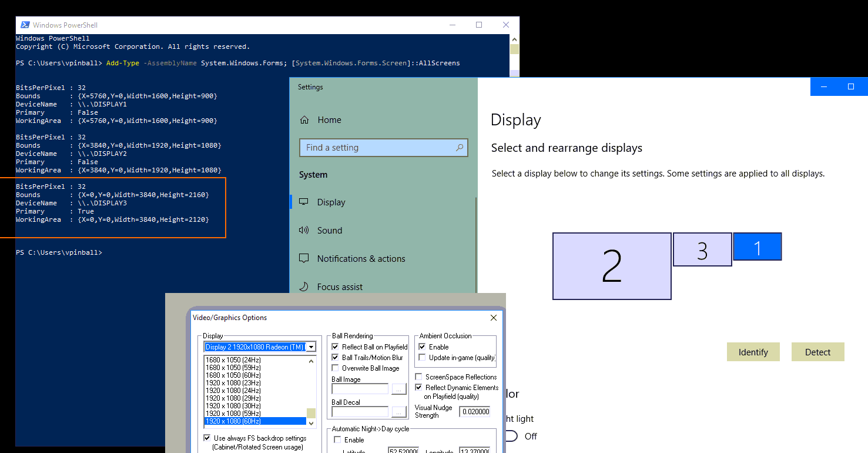The width and height of the screenshot is (868, 453).
Task: Click the Notifications & actions icon
Action: point(304,258)
